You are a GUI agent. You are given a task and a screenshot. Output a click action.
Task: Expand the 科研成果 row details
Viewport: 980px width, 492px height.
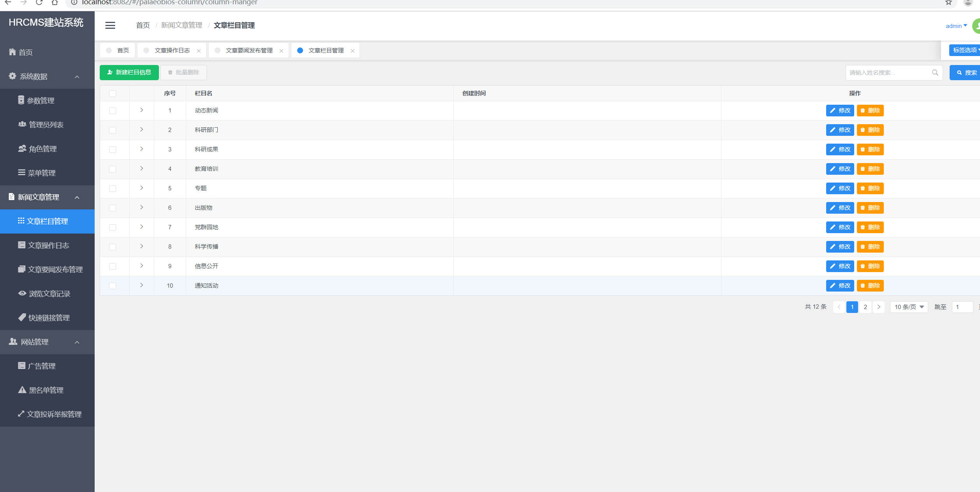click(x=142, y=149)
